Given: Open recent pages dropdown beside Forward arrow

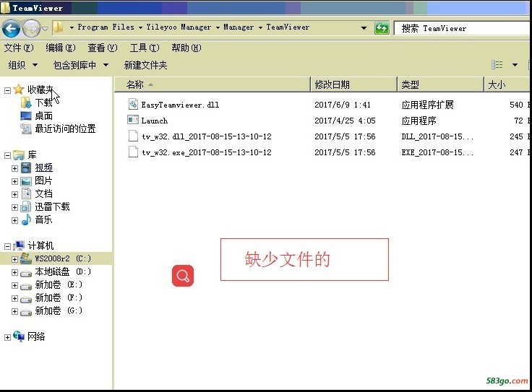Looking at the screenshot, I should point(45,29).
